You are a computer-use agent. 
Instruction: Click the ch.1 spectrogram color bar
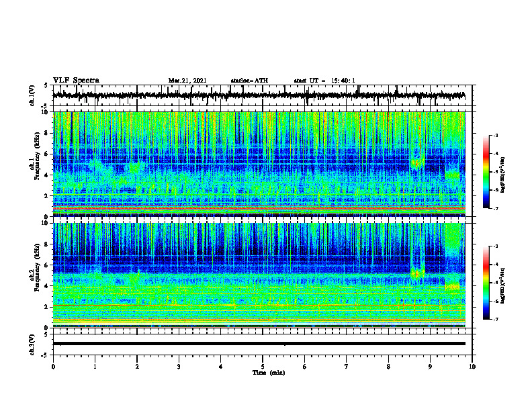click(x=486, y=172)
